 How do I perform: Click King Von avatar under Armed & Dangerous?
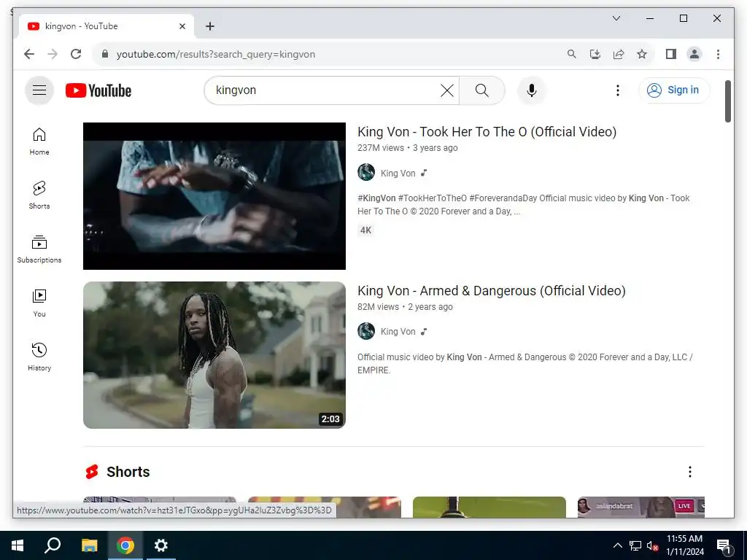366,331
